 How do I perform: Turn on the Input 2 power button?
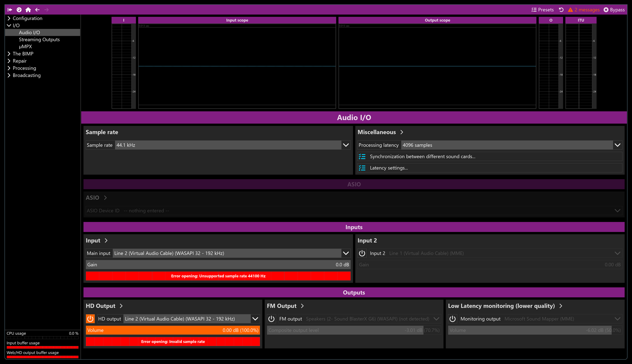coord(362,253)
